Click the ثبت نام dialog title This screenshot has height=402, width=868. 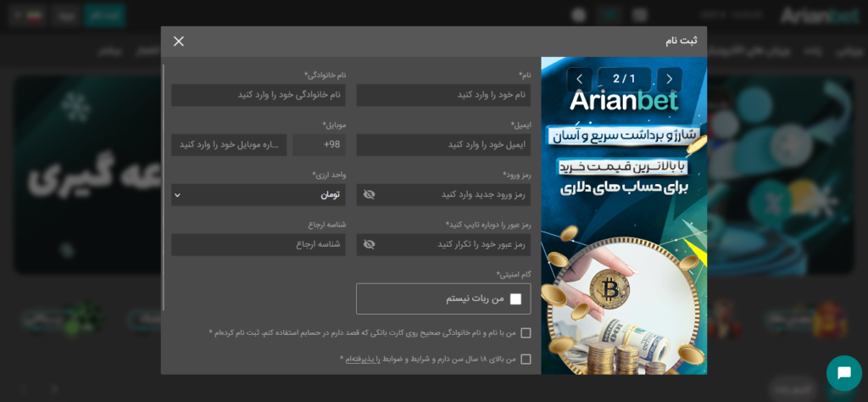coord(682,41)
